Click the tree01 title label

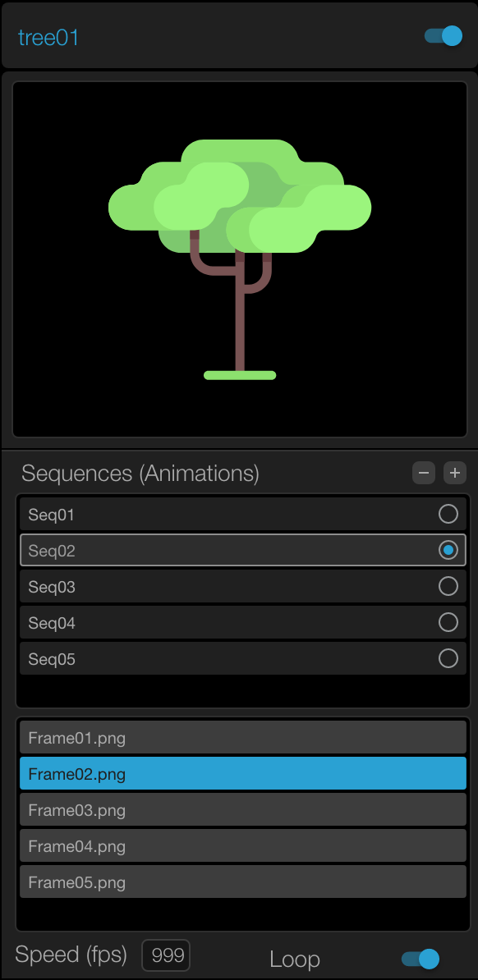pos(48,36)
